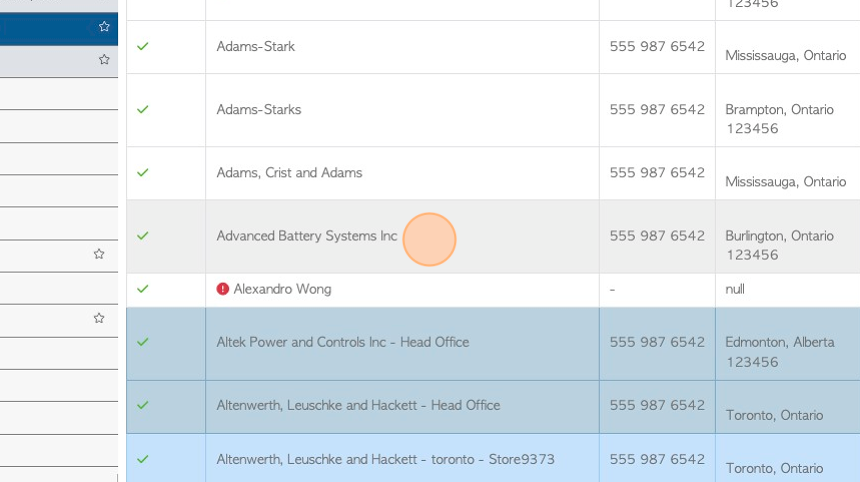Viewport: 860px width, 482px height.
Task: Open Adams-Starks company entry
Action: 259,110
